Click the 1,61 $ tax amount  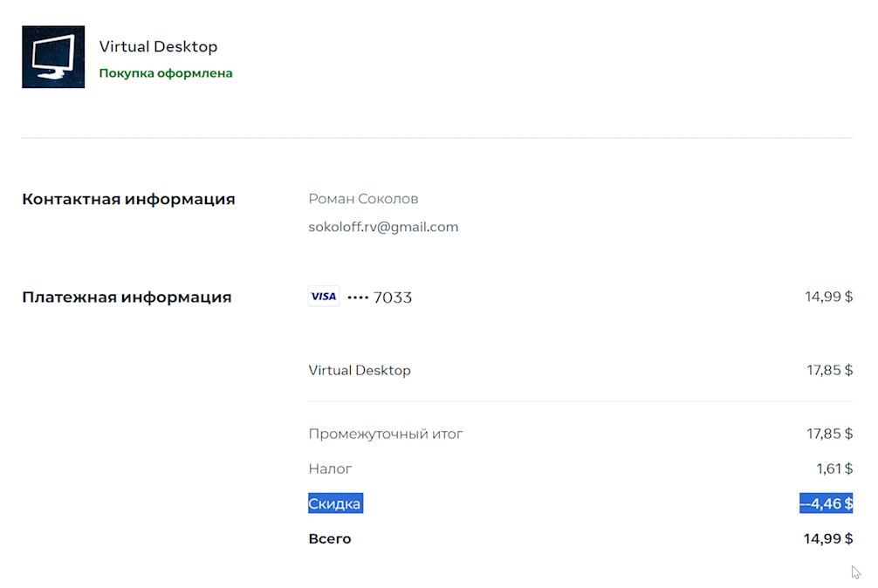(834, 468)
